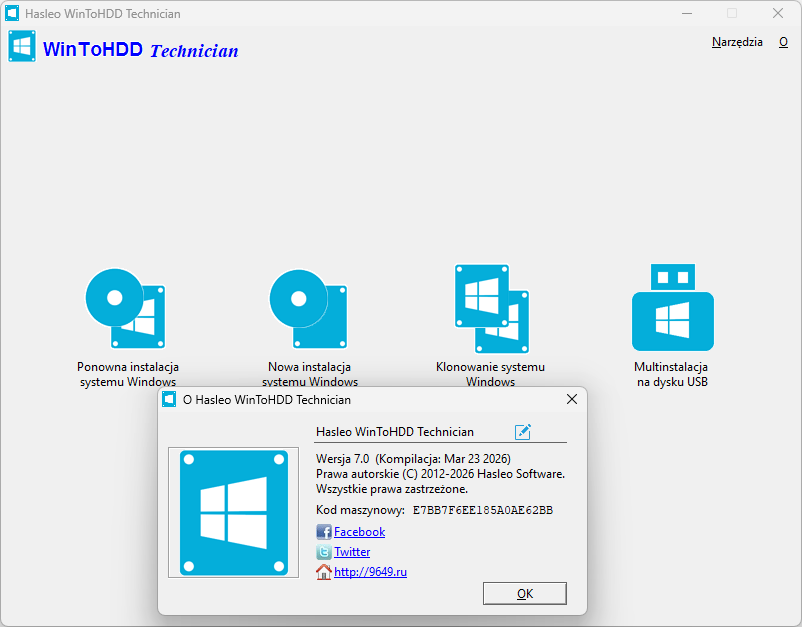The image size is (802, 627).
Task: Click the 'Multinstalacja na dysku USB' label
Action: [672, 374]
